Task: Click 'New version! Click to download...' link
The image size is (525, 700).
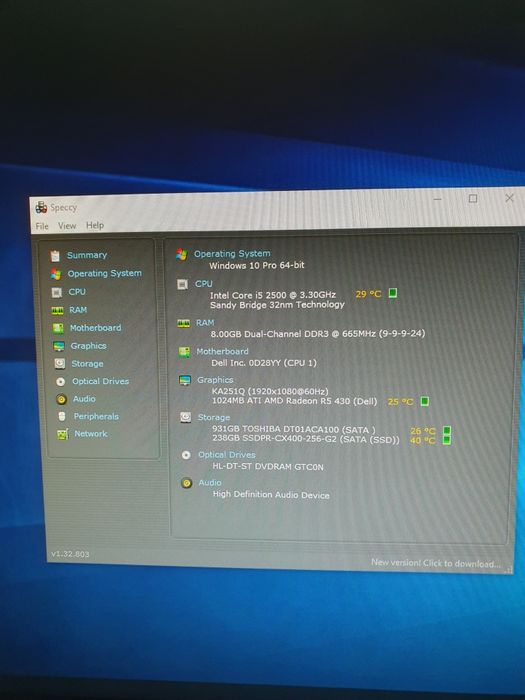Action: [436, 563]
